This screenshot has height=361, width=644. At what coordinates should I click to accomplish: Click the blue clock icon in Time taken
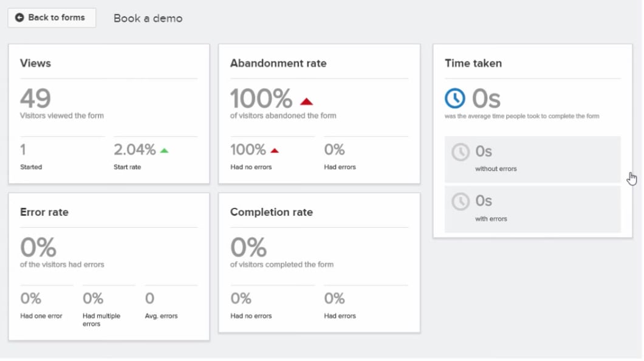(x=454, y=98)
